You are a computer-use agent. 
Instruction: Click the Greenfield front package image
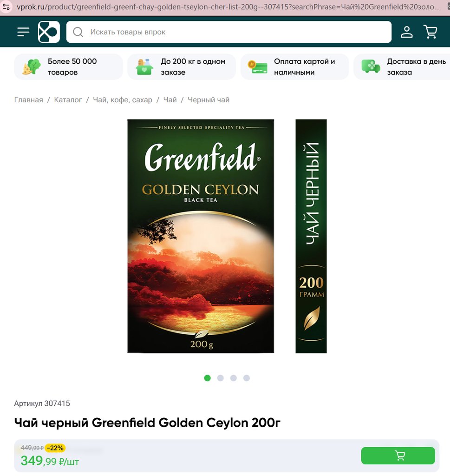[201, 236]
